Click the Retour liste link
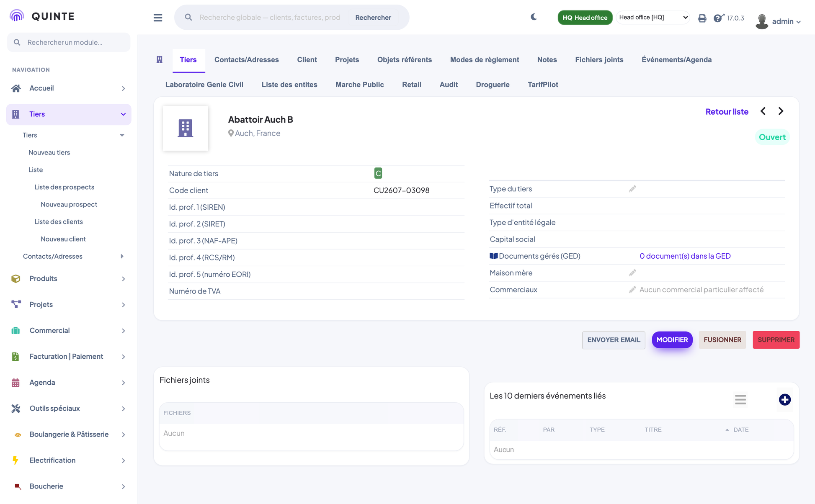Viewport: 815px width, 504px height. click(x=727, y=112)
